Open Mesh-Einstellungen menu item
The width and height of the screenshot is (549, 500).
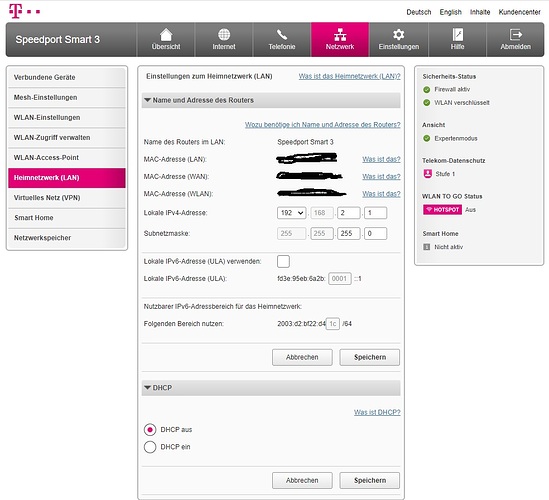tap(67, 97)
